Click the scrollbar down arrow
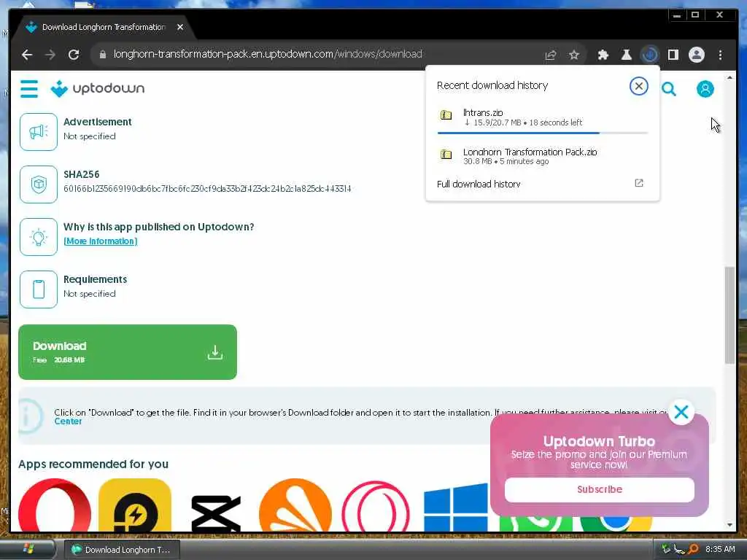 coord(729,525)
